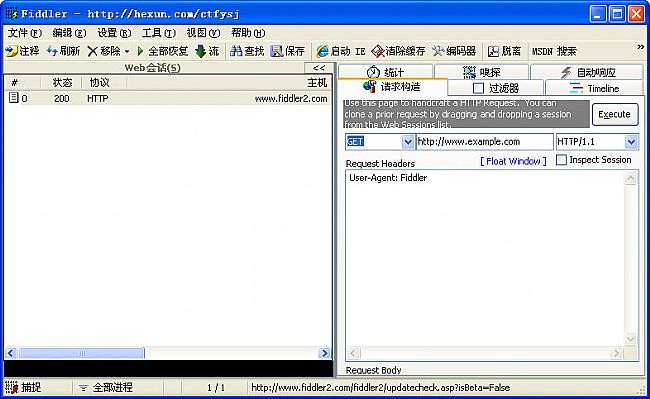650x399 pixels.
Task: Open the 帮助(H) menu
Action: click(248, 33)
